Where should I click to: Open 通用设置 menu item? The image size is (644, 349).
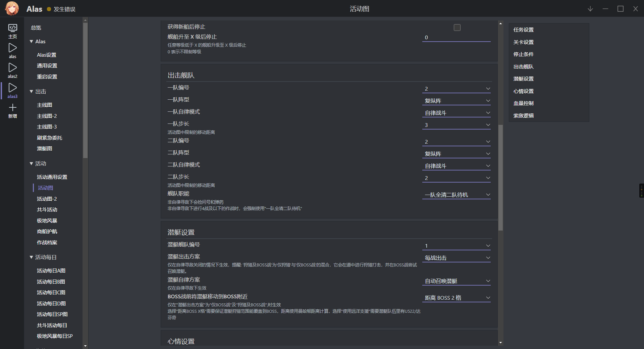(47, 66)
